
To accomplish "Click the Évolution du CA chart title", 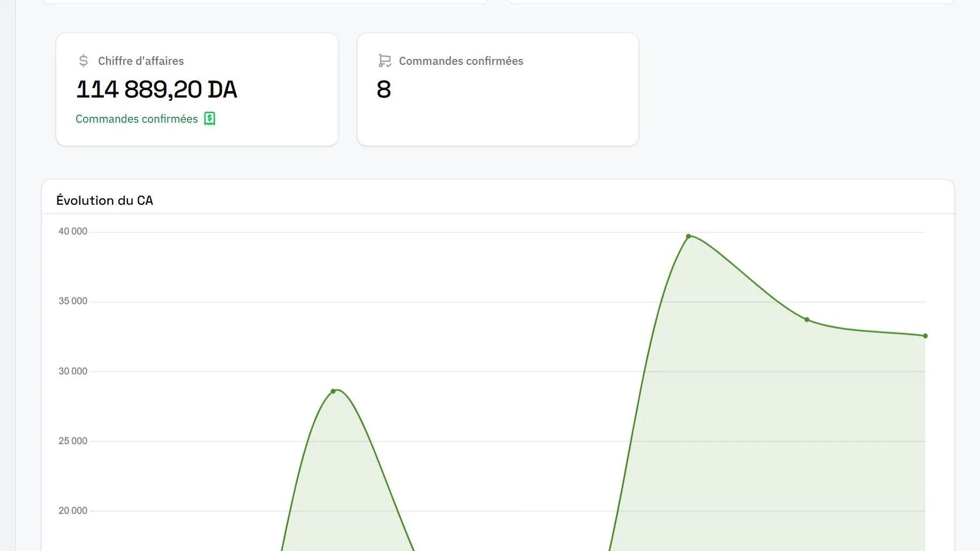I will pyautogui.click(x=104, y=200).
